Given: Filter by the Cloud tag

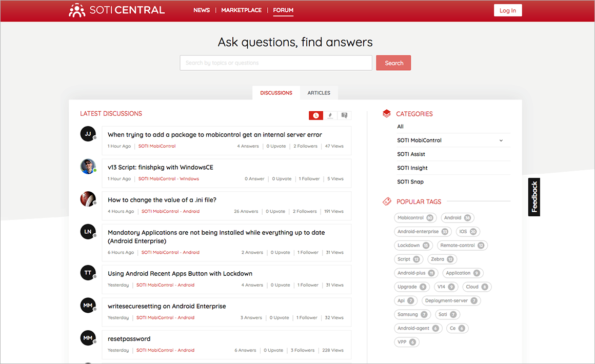Looking at the screenshot, I should pyautogui.click(x=477, y=287).
